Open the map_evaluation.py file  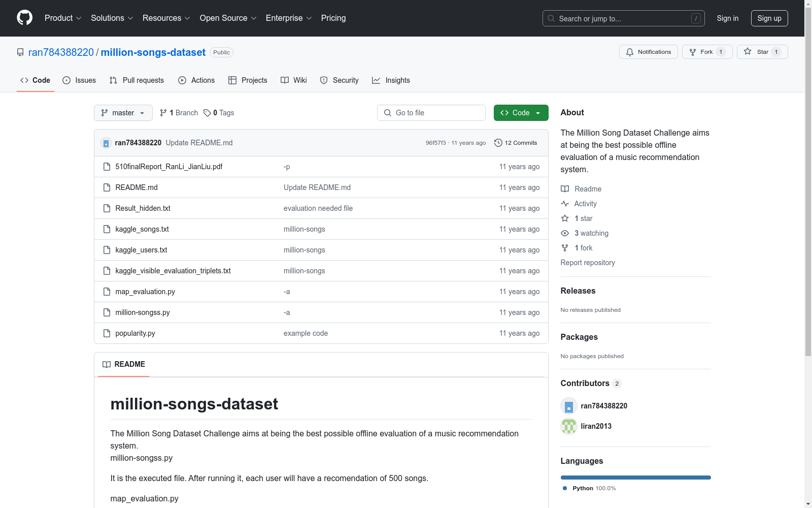(145, 292)
